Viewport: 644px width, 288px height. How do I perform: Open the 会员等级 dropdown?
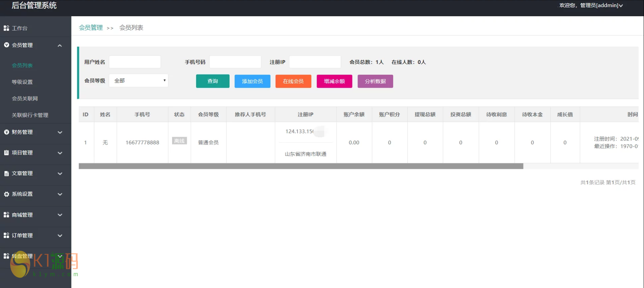138,81
